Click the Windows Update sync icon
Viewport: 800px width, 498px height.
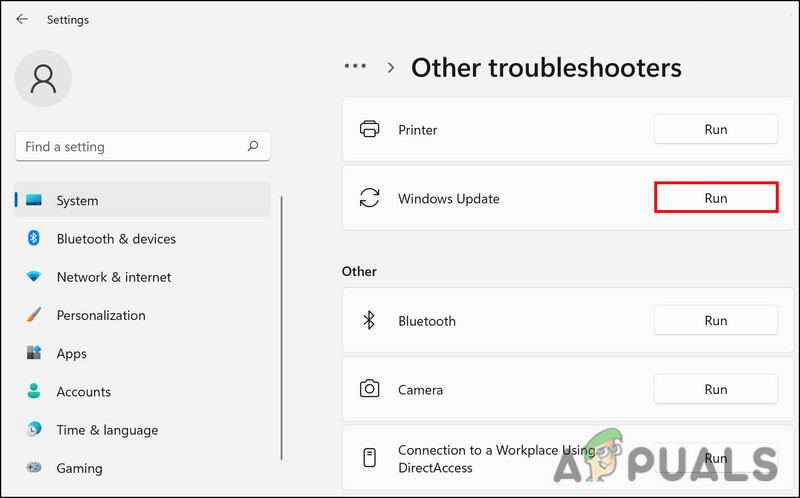click(x=369, y=198)
